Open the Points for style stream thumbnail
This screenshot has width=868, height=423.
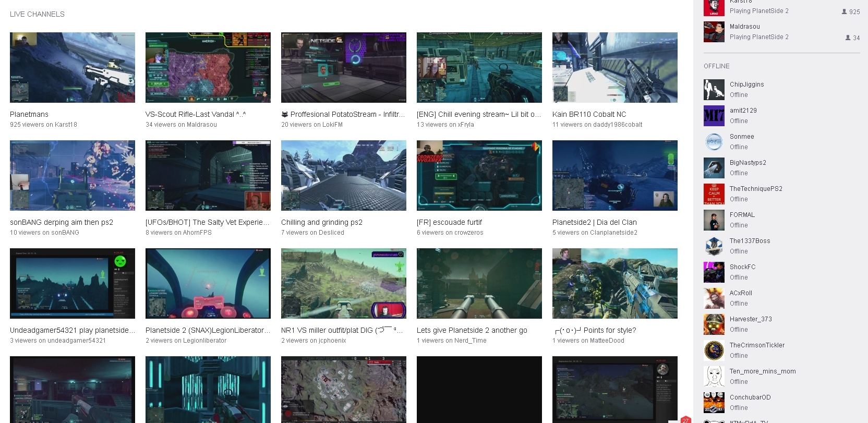click(615, 283)
